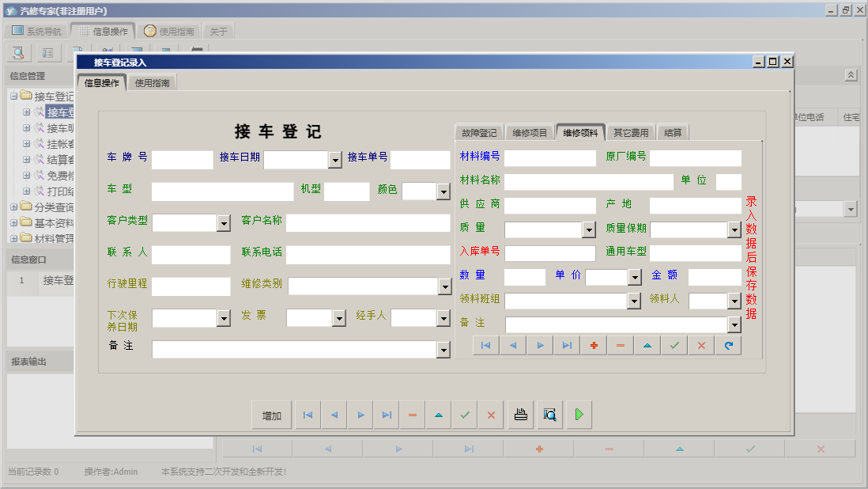868x489 pixels.
Task: Go to first record in bottom toolbar
Action: (x=308, y=414)
